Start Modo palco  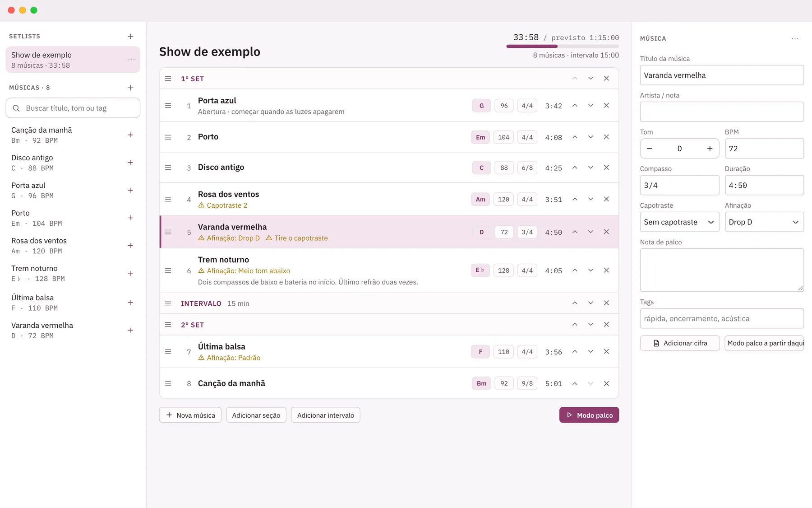point(589,415)
